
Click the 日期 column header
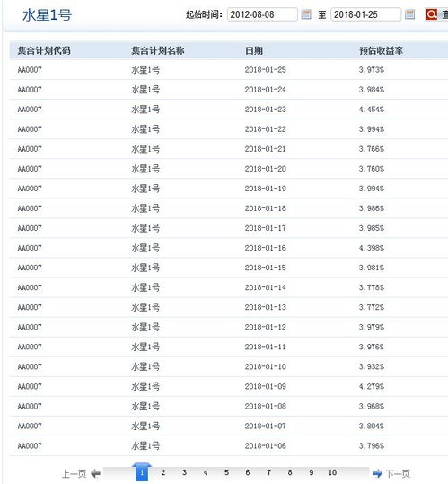coord(254,50)
